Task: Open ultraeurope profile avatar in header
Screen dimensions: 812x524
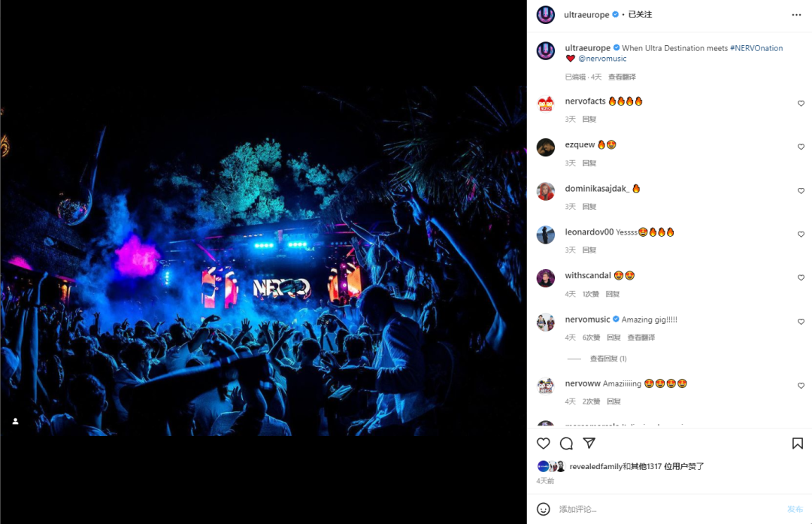Action: tap(545, 14)
